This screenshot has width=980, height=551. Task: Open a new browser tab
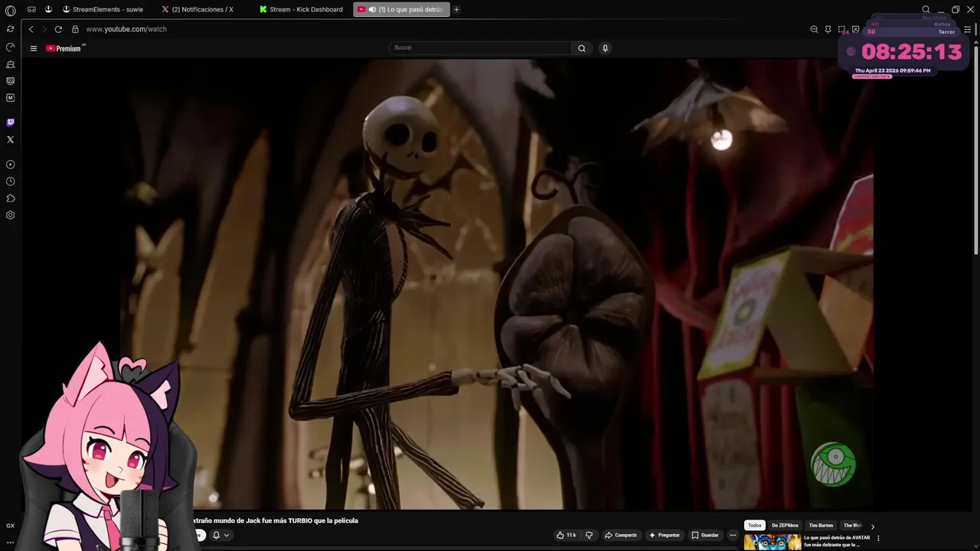click(456, 9)
